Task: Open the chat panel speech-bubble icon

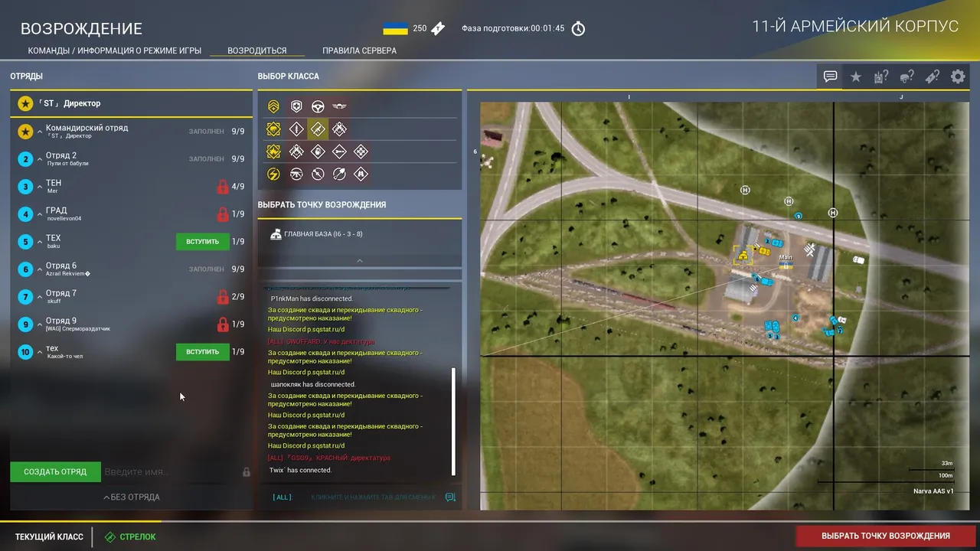Action: 831,77
